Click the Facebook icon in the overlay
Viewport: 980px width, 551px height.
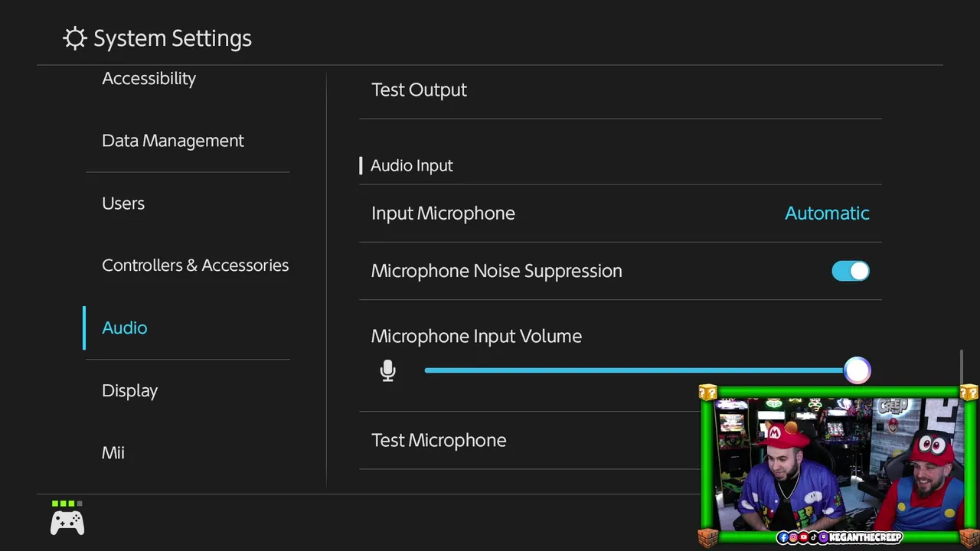782,538
